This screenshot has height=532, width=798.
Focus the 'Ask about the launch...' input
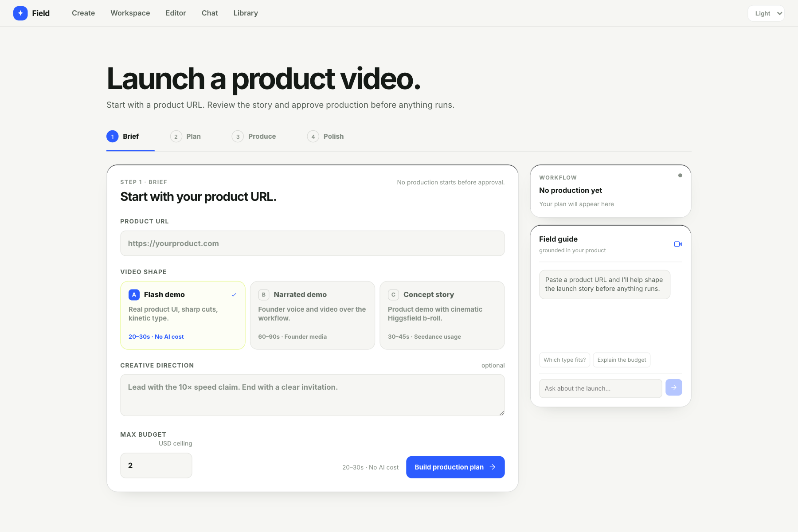click(x=600, y=388)
